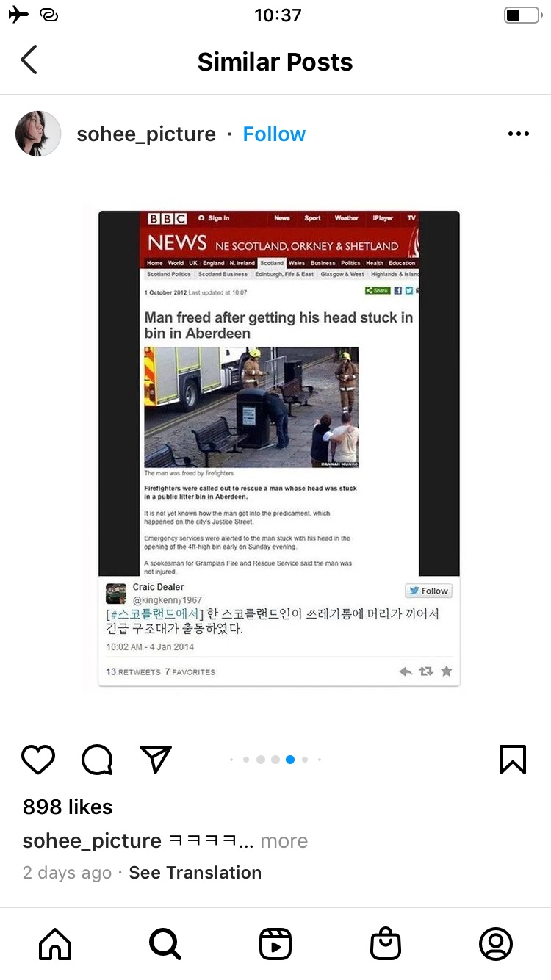This screenshot has width=551, height=980.
Task: Tap See Translation under caption
Action: click(195, 873)
